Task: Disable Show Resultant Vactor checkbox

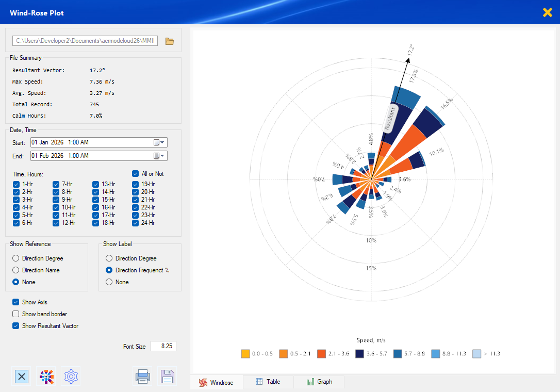Action: [15, 325]
